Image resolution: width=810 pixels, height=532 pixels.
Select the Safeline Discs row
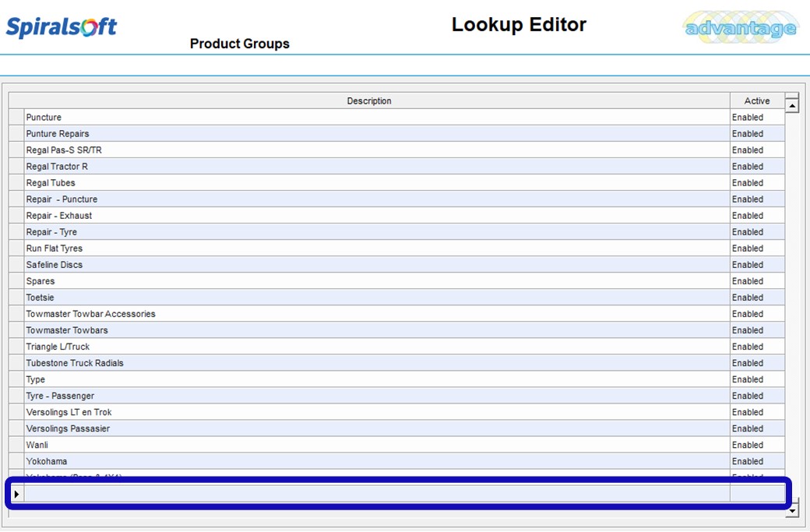(396, 265)
